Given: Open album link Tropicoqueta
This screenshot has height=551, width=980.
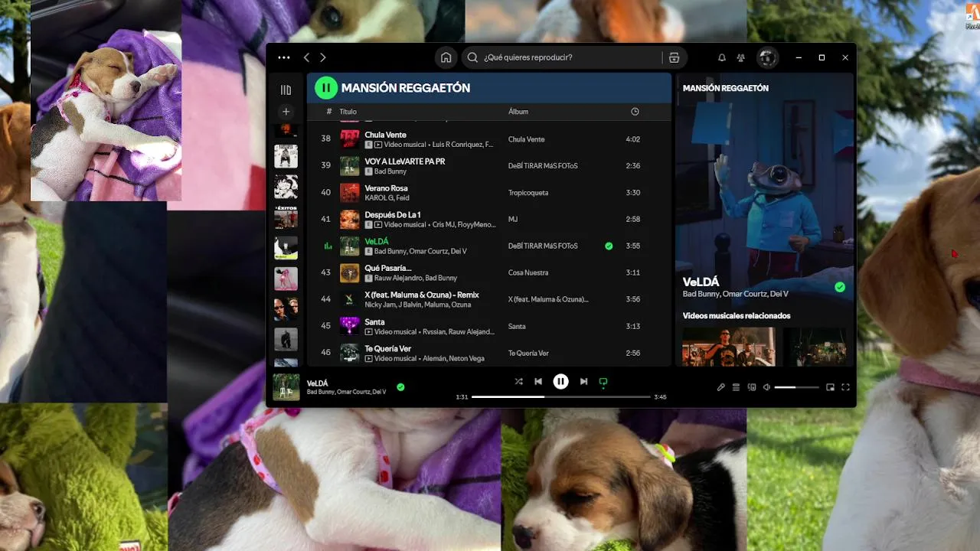Looking at the screenshot, I should [528, 193].
